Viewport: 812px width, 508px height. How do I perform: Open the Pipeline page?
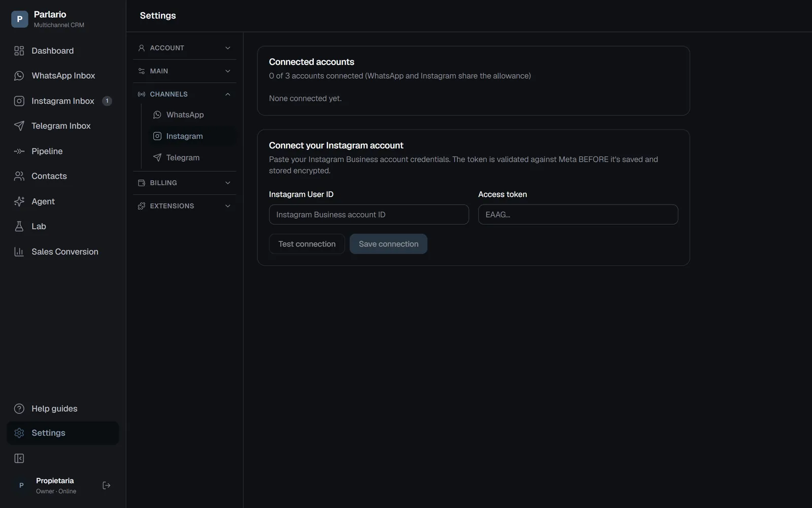pos(63,151)
